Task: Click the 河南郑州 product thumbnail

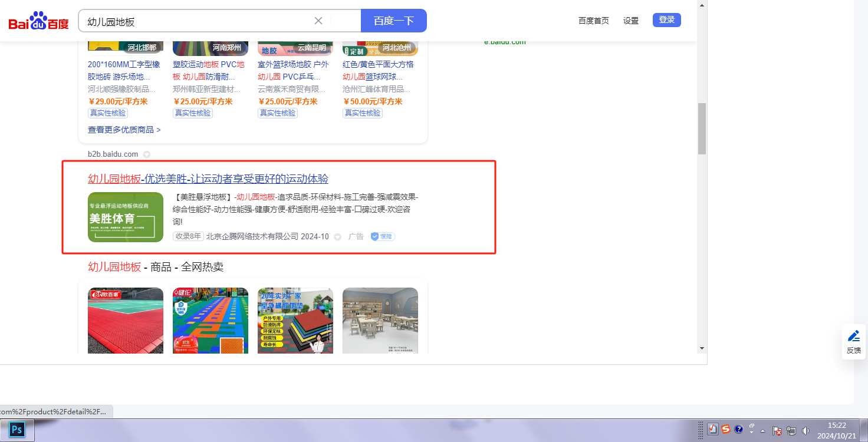Action: (x=211, y=48)
